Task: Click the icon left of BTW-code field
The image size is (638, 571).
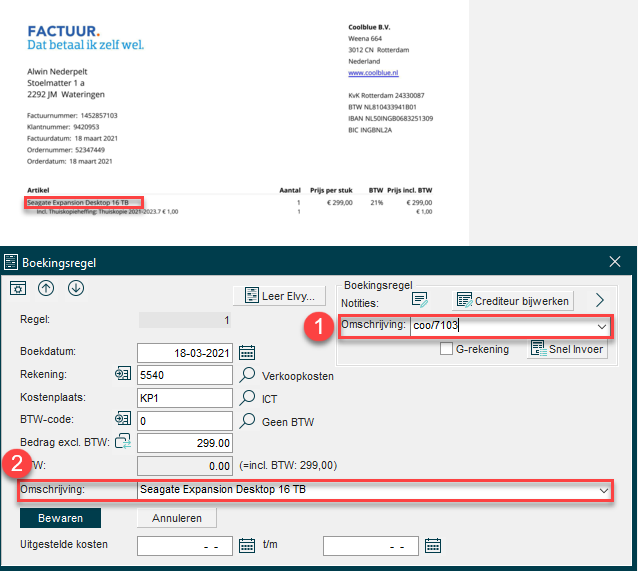Action: point(123,418)
